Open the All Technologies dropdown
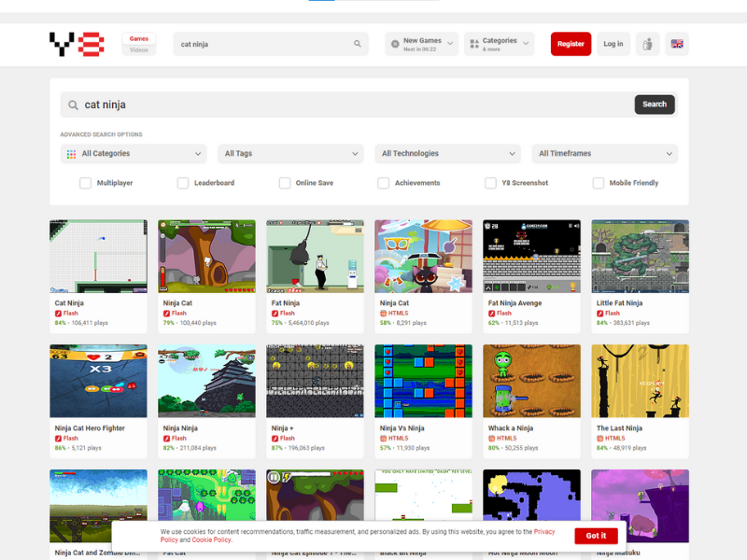Image resolution: width=747 pixels, height=560 pixels. 448,154
